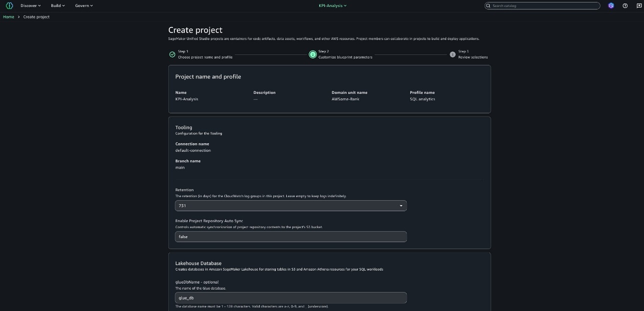Image resolution: width=644 pixels, height=311 pixels.
Task: Click the magnifier icon in search catalog
Action: [x=489, y=5]
